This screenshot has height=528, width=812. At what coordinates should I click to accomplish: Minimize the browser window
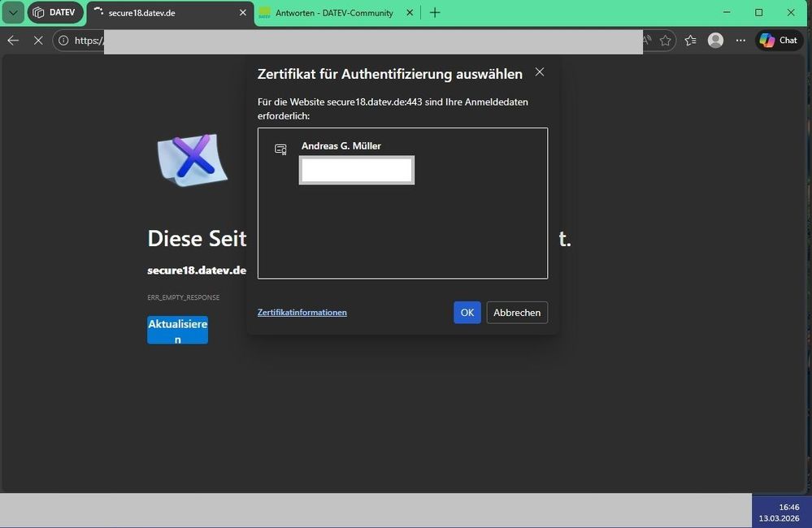click(x=727, y=12)
